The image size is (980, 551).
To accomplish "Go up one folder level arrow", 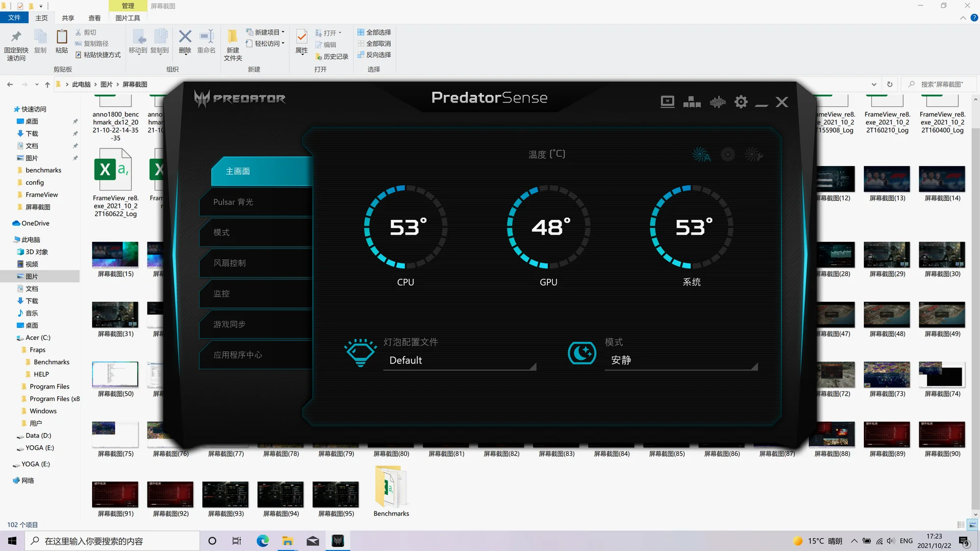I will pos(47,84).
